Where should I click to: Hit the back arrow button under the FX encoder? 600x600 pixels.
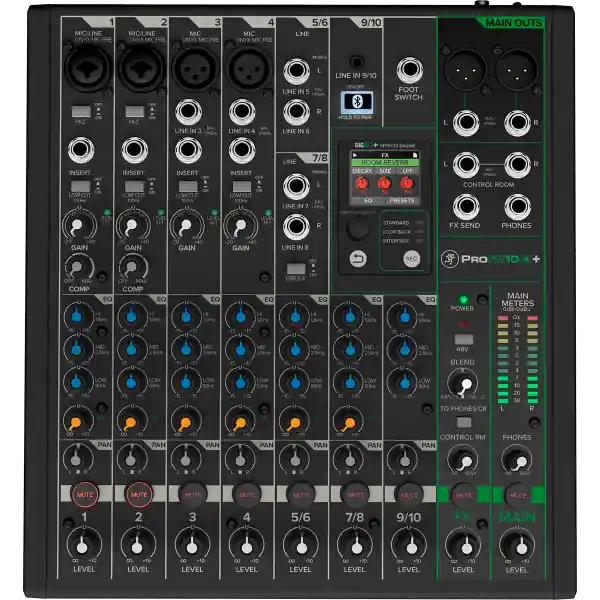pos(358,259)
